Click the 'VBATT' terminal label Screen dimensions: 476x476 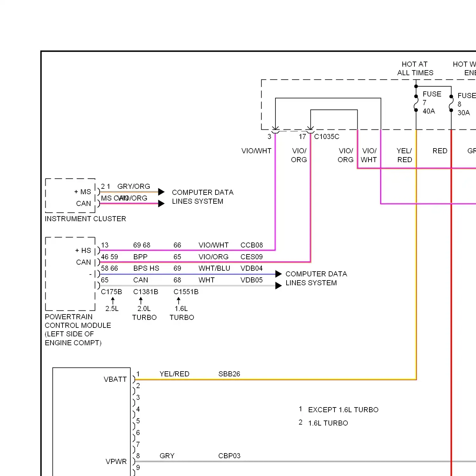115,379
